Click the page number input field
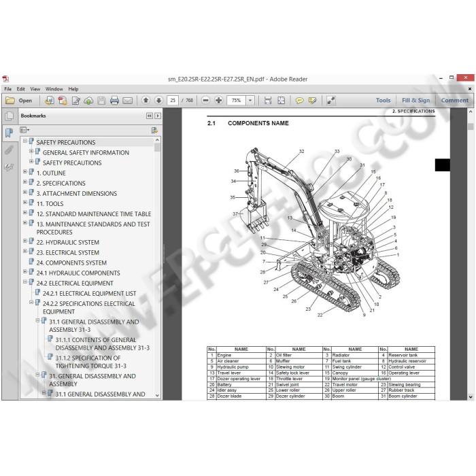Image resolution: width=476 pixels, height=476 pixels. 173,100
